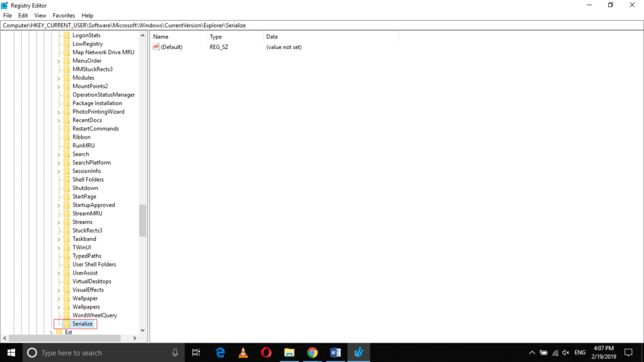
Task: Launch VLC media player from taskbar
Action: (243, 353)
